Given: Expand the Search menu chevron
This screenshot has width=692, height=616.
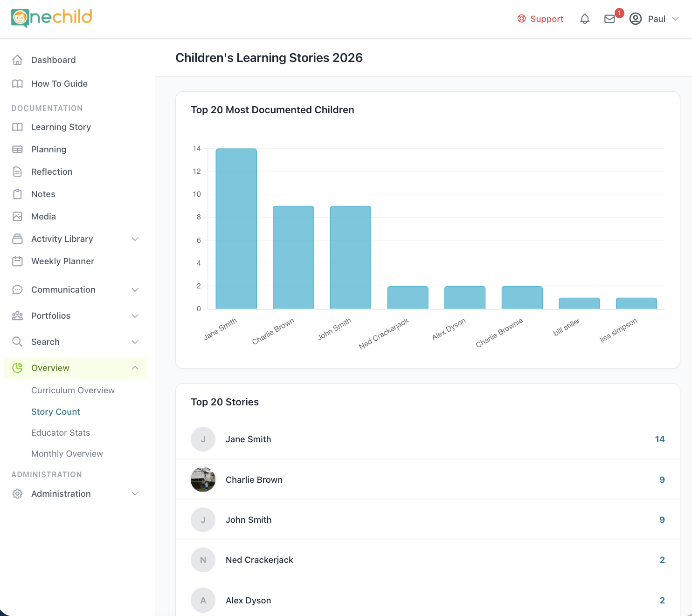Looking at the screenshot, I should [x=135, y=342].
